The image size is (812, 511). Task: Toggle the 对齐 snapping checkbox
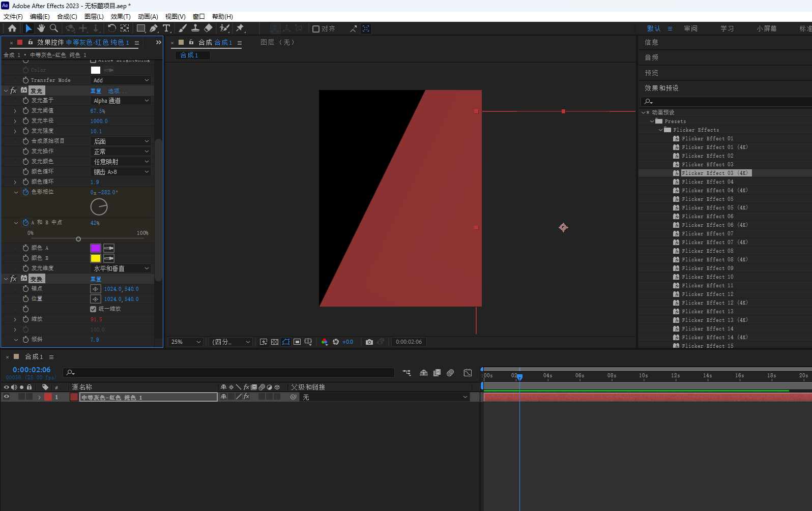tap(316, 29)
